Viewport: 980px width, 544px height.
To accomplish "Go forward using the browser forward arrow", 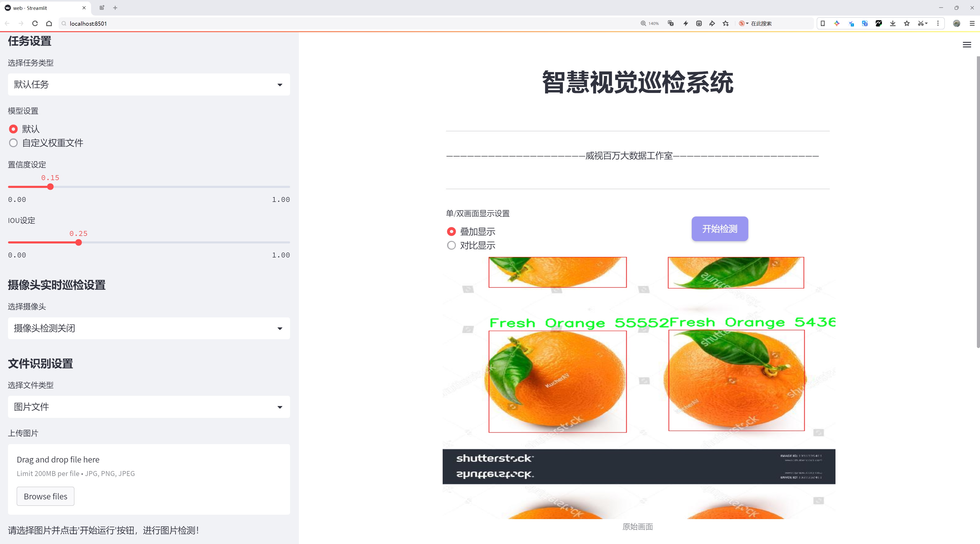I will 21,23.
